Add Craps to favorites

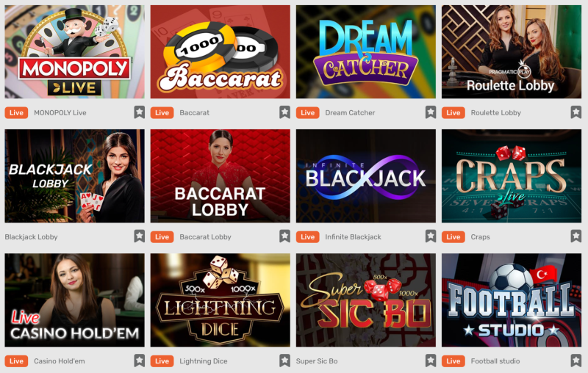(576, 236)
